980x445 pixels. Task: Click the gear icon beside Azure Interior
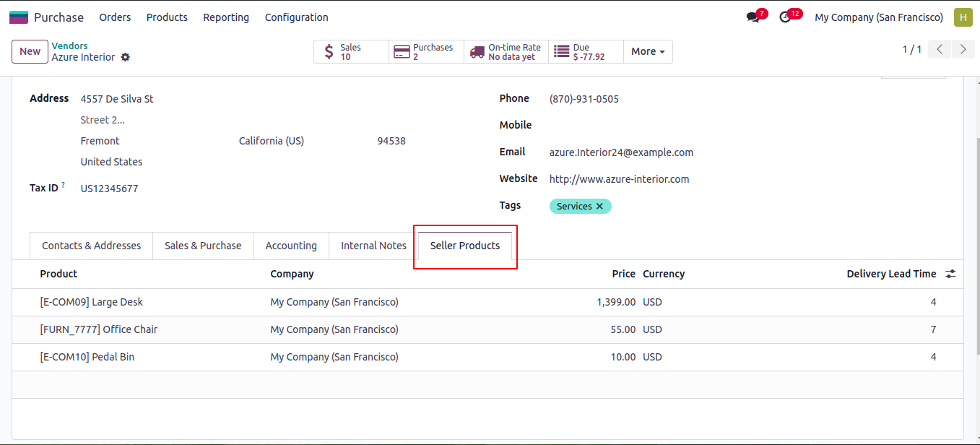tap(126, 57)
